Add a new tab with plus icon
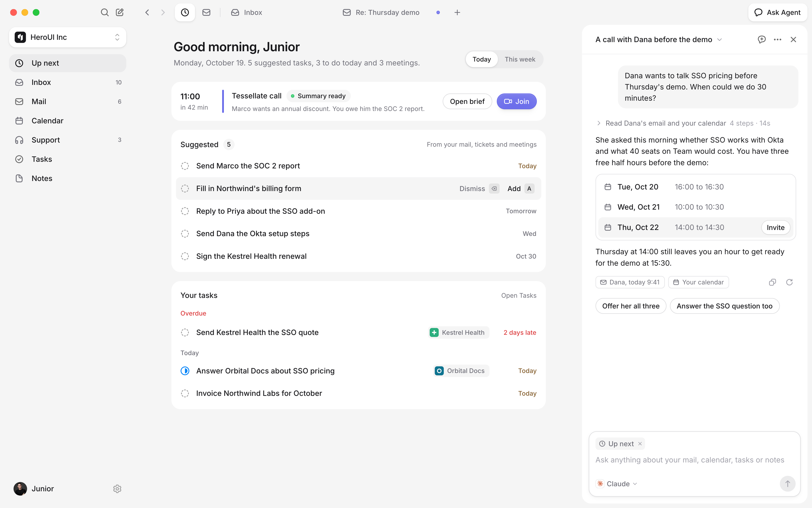 (457, 12)
